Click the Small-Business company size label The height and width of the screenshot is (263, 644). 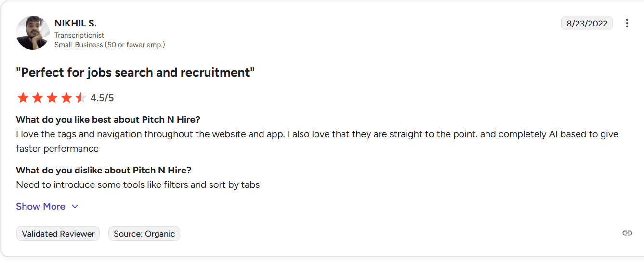click(109, 45)
